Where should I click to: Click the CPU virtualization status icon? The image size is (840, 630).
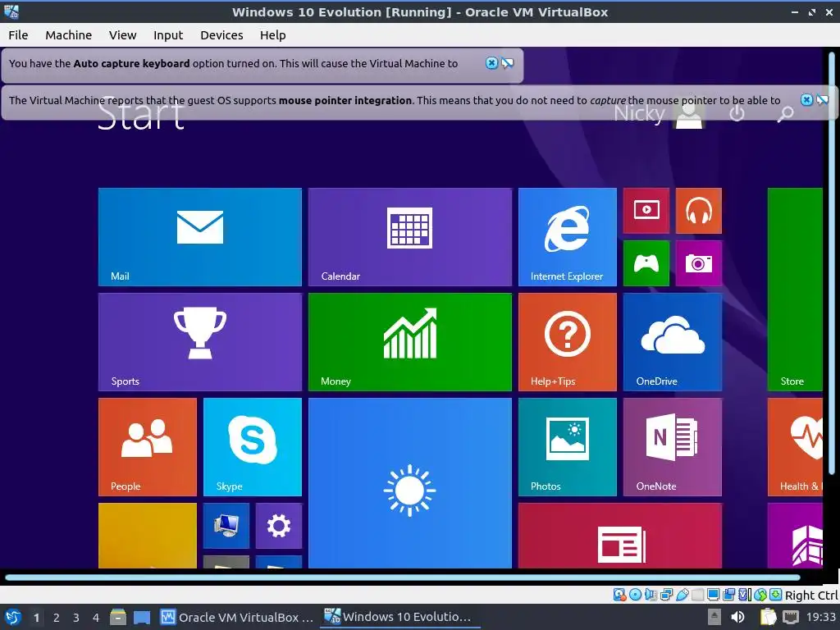coord(745,595)
